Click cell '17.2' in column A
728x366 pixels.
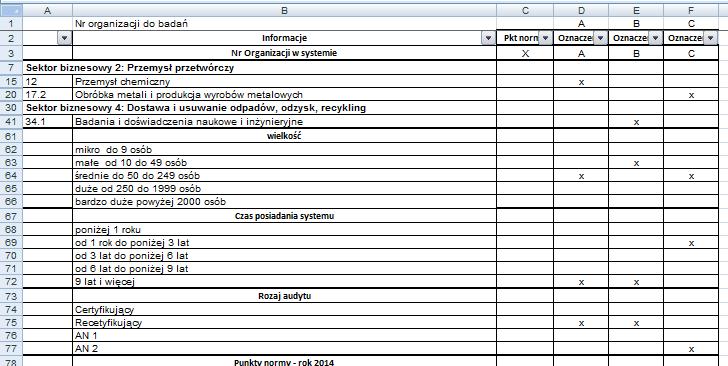[x=47, y=95]
